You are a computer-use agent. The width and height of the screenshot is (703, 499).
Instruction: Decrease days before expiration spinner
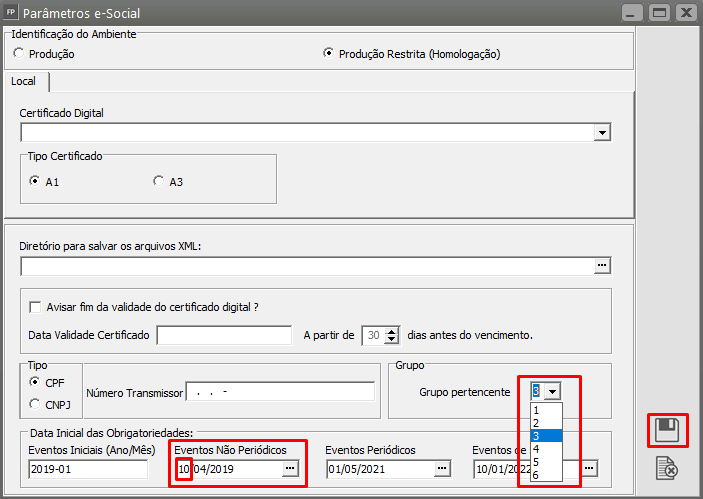point(392,339)
